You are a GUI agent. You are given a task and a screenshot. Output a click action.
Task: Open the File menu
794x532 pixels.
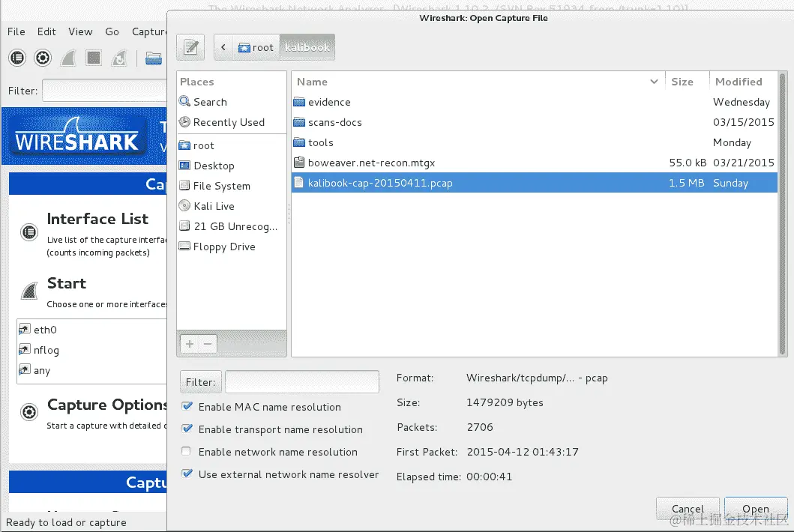(16, 31)
